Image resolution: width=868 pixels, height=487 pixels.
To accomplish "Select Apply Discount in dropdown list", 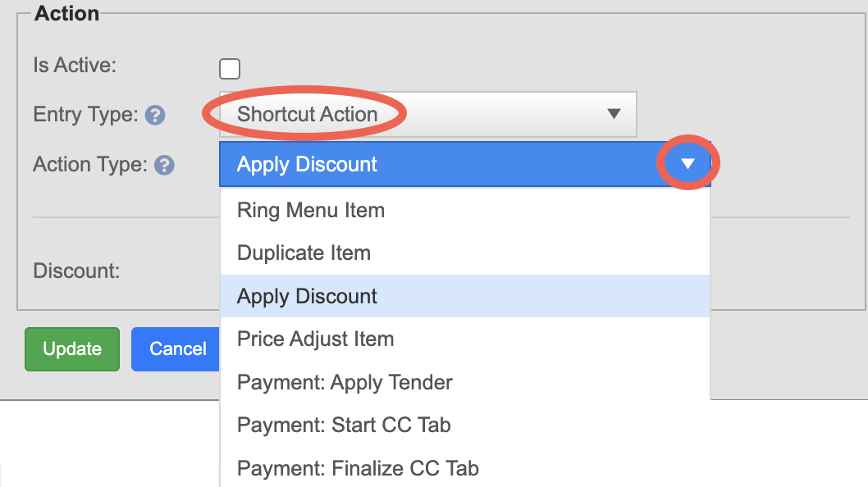I will click(x=307, y=296).
